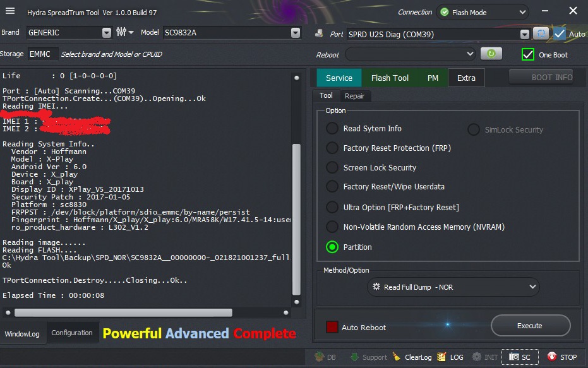Click the log horizontal scrollbar
Viewport: 588px width, 368px height.
tap(123, 312)
